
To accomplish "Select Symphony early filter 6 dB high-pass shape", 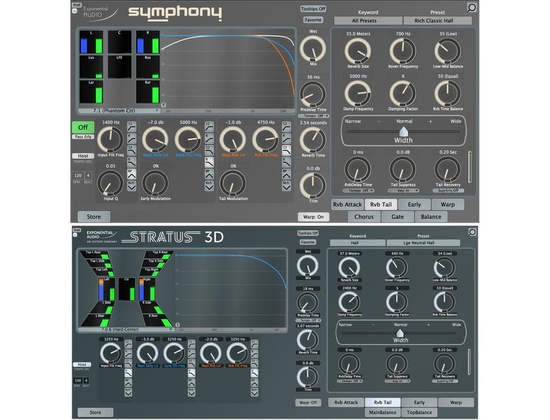I will (x=209, y=139).
